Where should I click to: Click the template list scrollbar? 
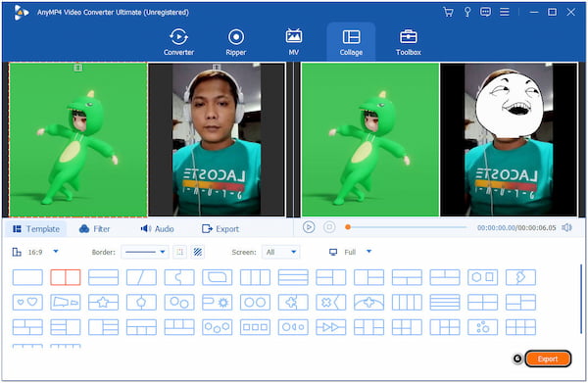click(581, 300)
